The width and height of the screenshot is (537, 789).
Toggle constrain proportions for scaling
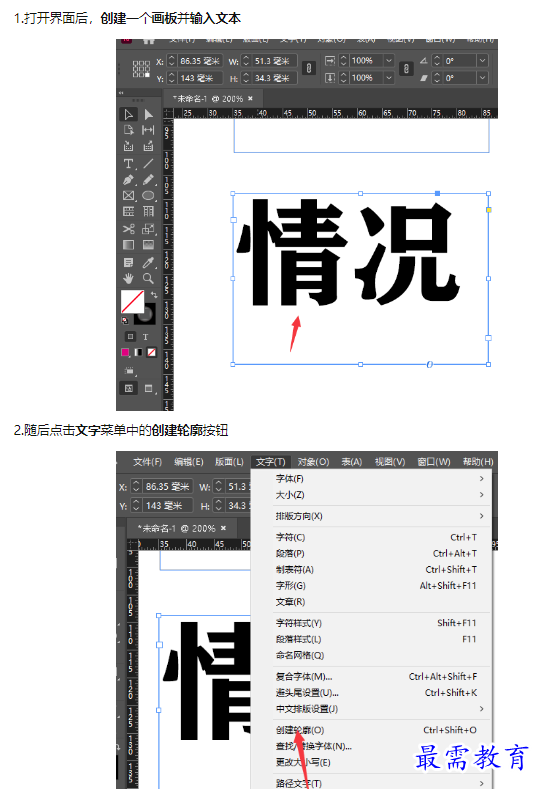[x=406, y=68]
